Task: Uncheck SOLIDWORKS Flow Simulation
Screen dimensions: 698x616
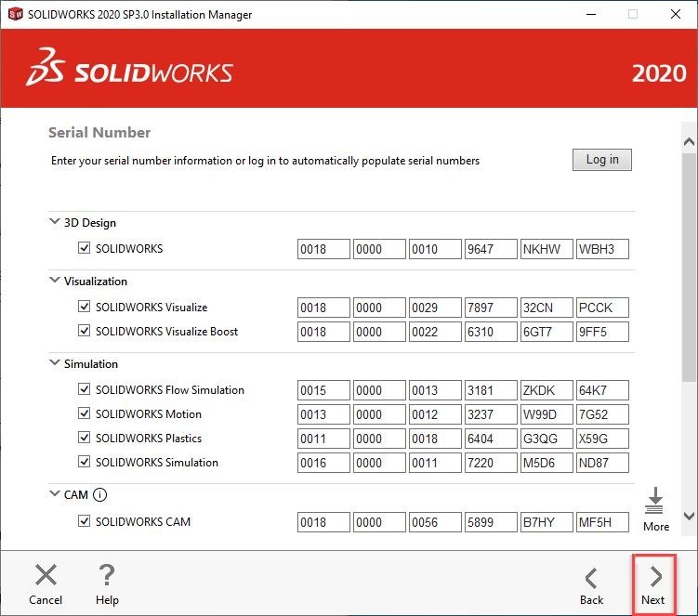Action: (x=85, y=389)
